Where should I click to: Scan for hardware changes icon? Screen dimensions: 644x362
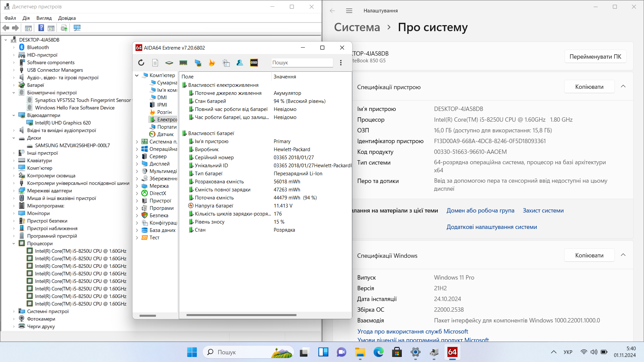click(77, 28)
